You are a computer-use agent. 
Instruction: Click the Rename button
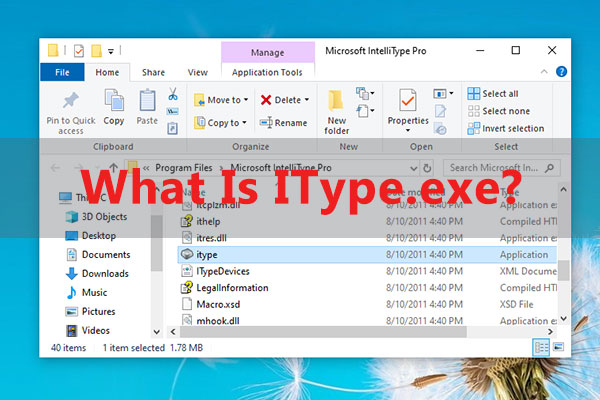pos(284,122)
